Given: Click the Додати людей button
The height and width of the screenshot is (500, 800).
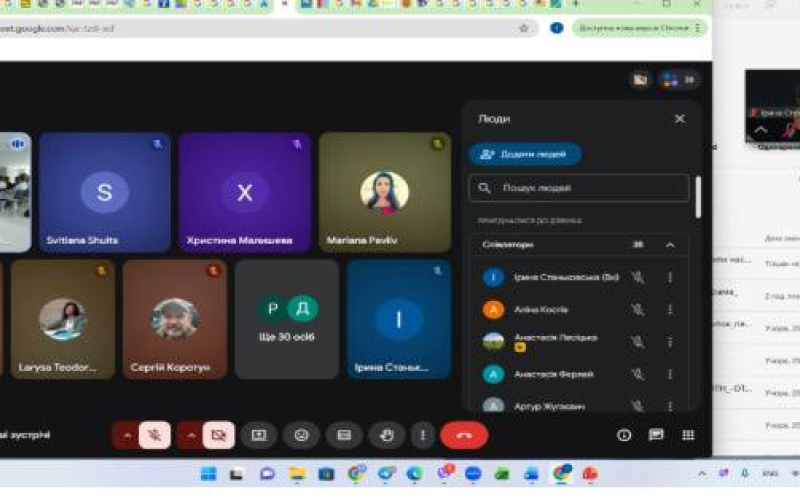Looking at the screenshot, I should point(525,154).
